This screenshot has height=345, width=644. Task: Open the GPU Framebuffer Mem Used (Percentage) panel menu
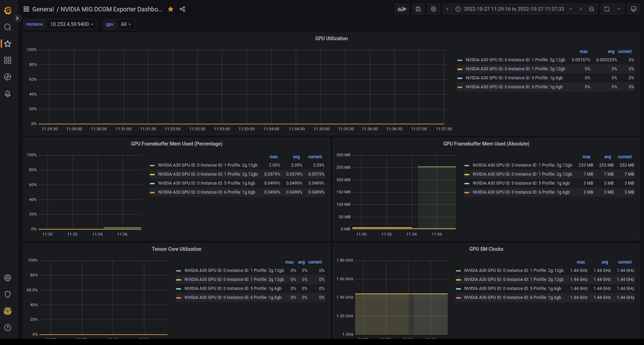click(x=177, y=144)
